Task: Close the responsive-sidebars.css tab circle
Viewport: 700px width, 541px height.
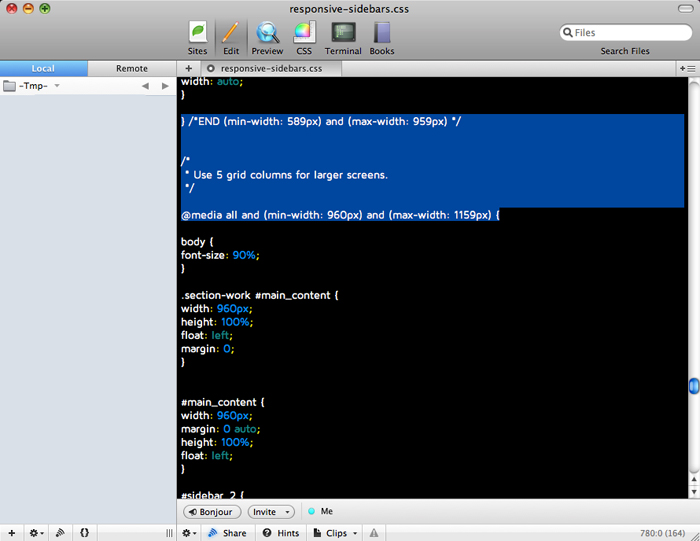Action: tap(211, 68)
